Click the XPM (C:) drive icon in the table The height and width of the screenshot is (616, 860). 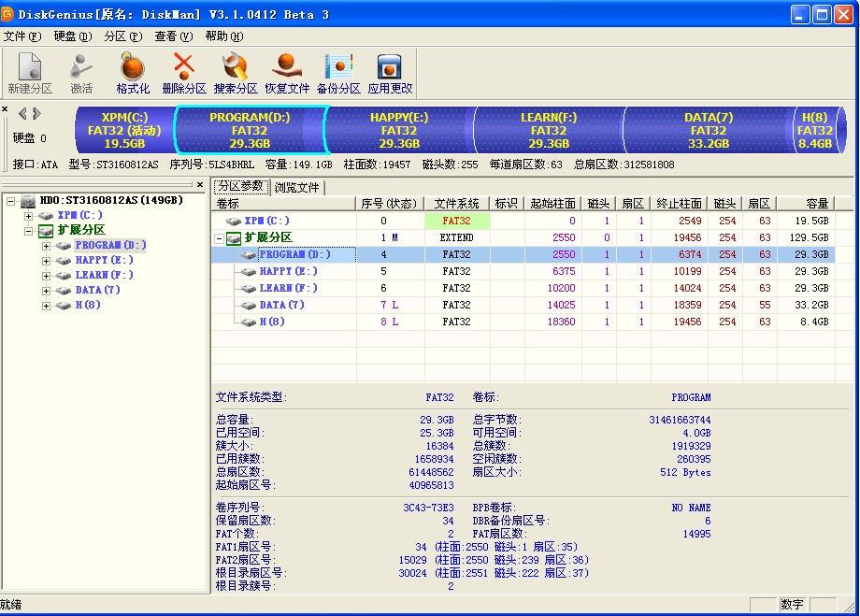pos(234,221)
